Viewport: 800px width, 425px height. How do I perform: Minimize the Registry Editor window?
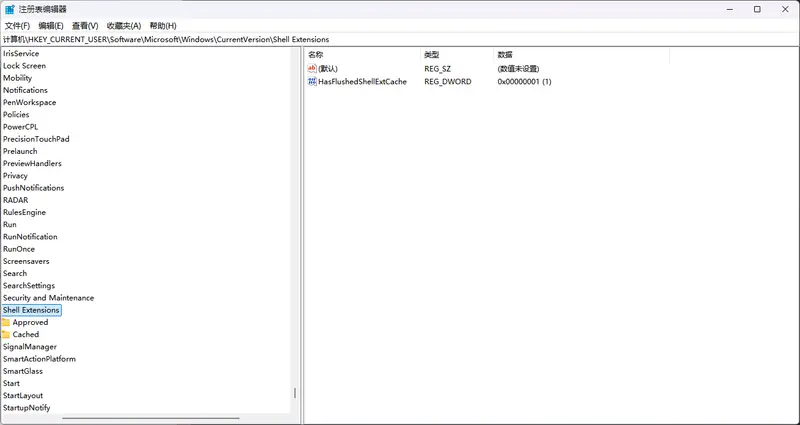(x=730, y=9)
